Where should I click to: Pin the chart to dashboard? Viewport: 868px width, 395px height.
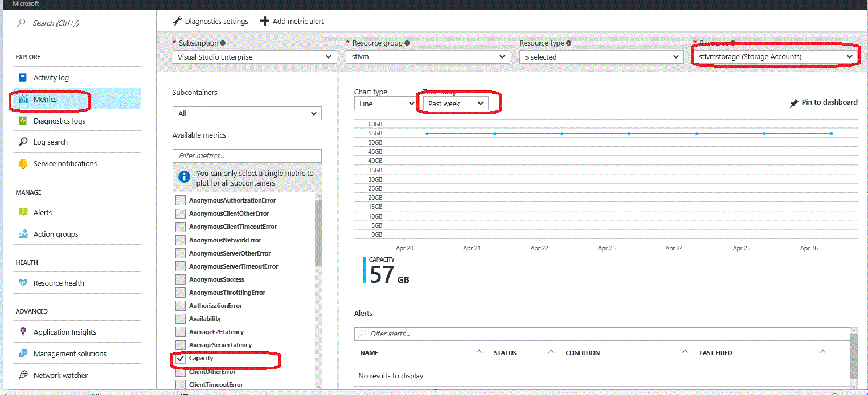coord(824,102)
